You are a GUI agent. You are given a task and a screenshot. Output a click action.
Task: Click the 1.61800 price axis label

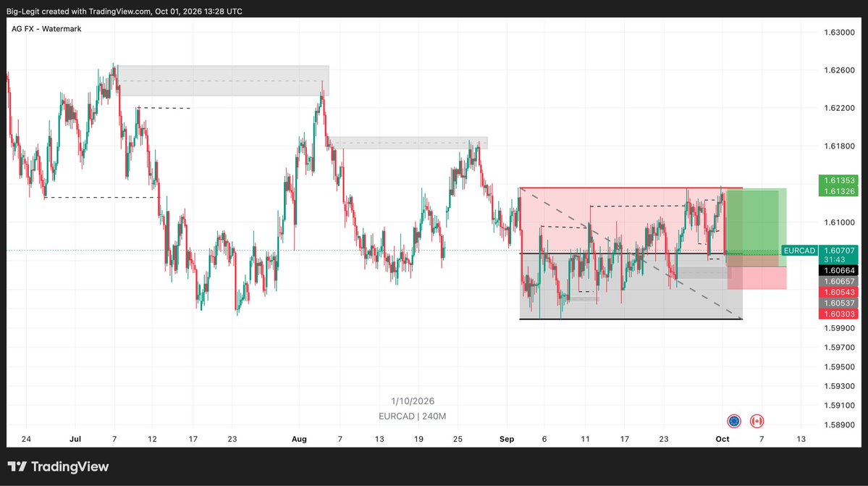(x=839, y=146)
